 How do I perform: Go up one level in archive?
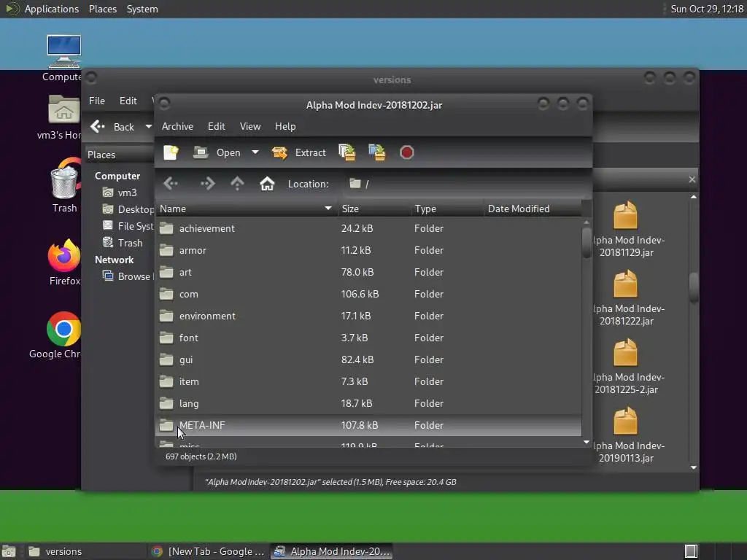point(237,183)
